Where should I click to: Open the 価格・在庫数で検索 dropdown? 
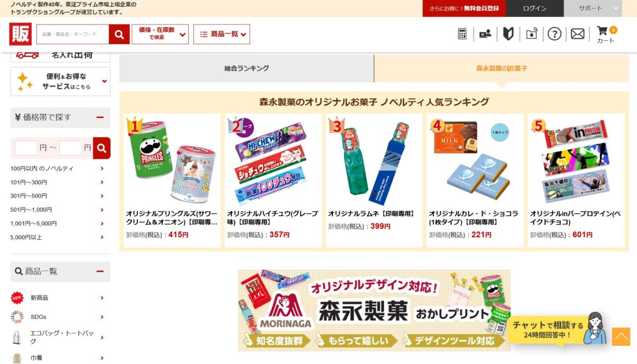point(160,34)
